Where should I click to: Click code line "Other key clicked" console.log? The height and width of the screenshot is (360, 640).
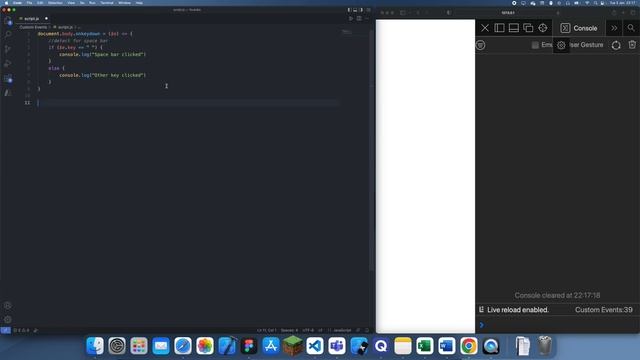(102, 75)
